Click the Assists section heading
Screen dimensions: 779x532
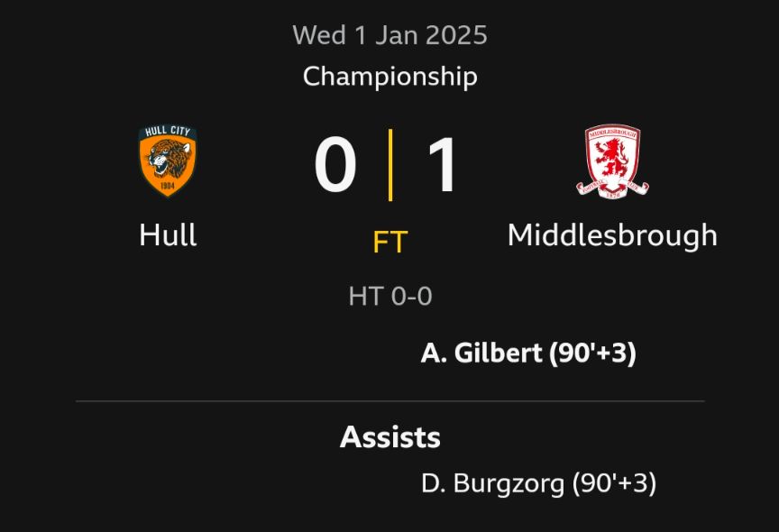390,437
